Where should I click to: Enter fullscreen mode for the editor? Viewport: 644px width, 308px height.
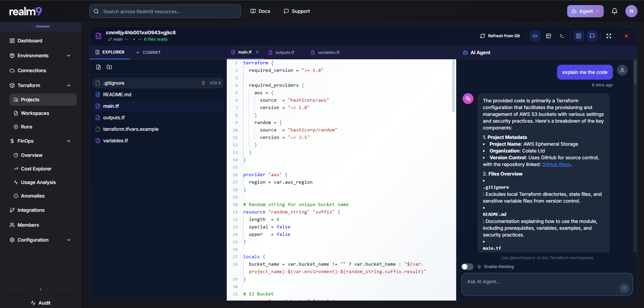point(609,36)
